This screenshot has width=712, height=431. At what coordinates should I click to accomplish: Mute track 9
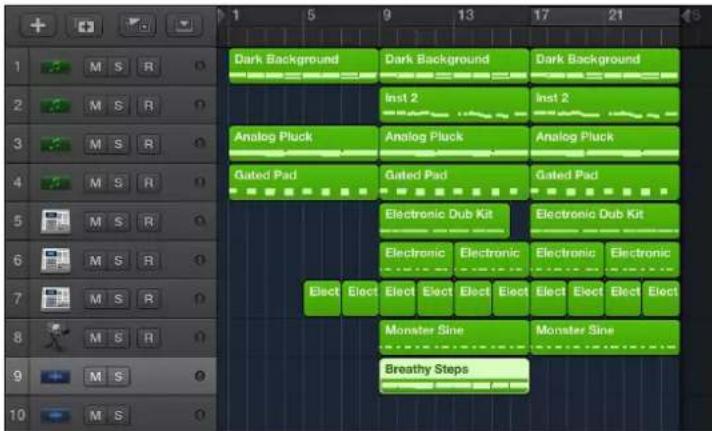[x=95, y=377]
